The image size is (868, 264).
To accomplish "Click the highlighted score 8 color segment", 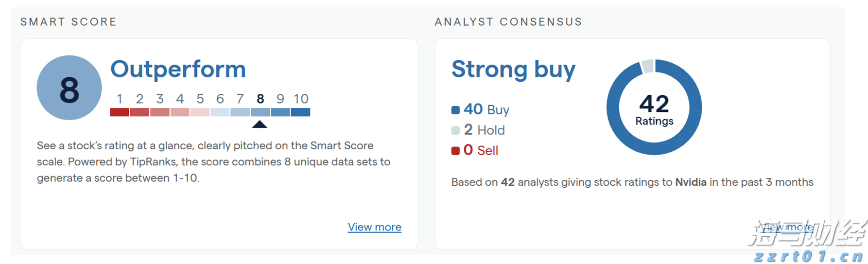I will coord(260,112).
